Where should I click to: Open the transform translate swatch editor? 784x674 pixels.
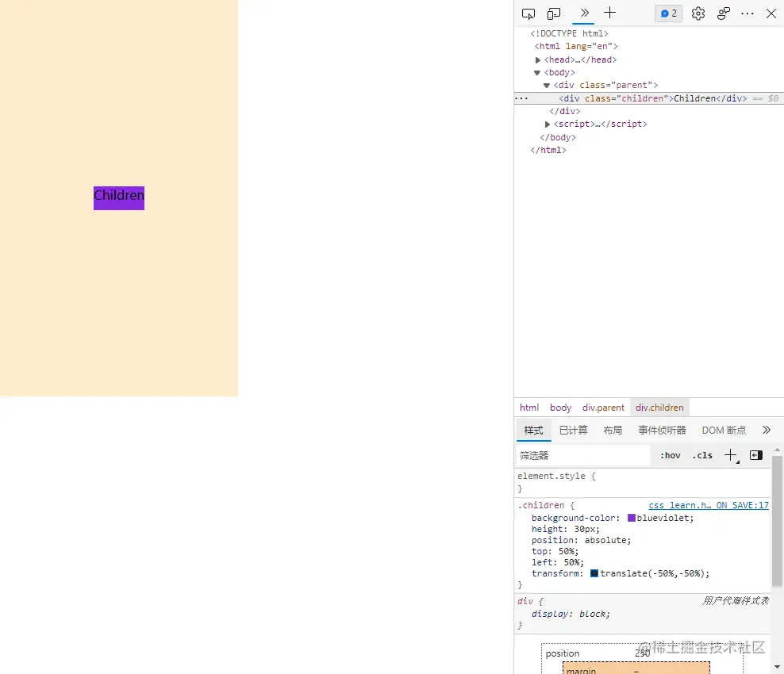[594, 573]
